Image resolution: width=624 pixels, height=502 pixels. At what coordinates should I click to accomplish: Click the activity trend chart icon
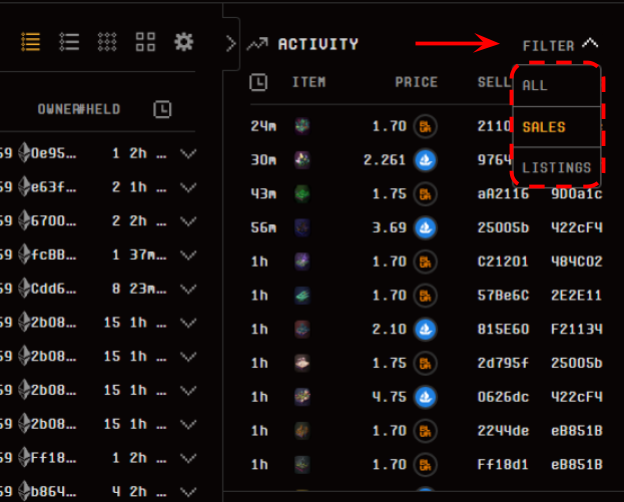(257, 44)
